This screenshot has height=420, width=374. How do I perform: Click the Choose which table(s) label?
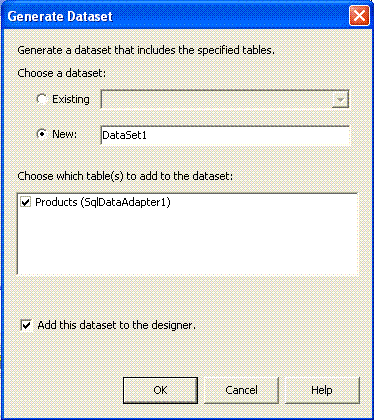[125, 176]
